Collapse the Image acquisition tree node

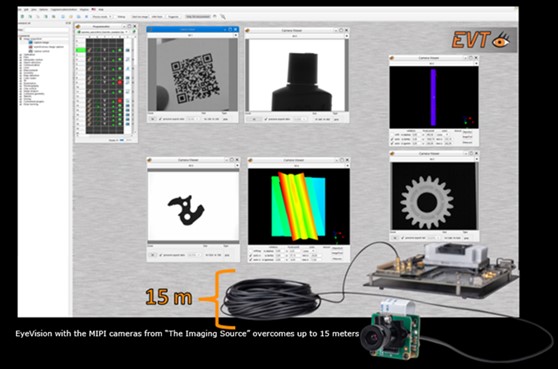coord(20,39)
